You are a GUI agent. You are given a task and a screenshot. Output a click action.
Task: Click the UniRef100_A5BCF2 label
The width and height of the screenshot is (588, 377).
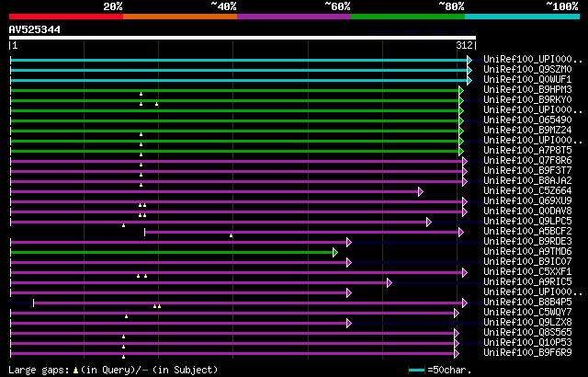[527, 232]
